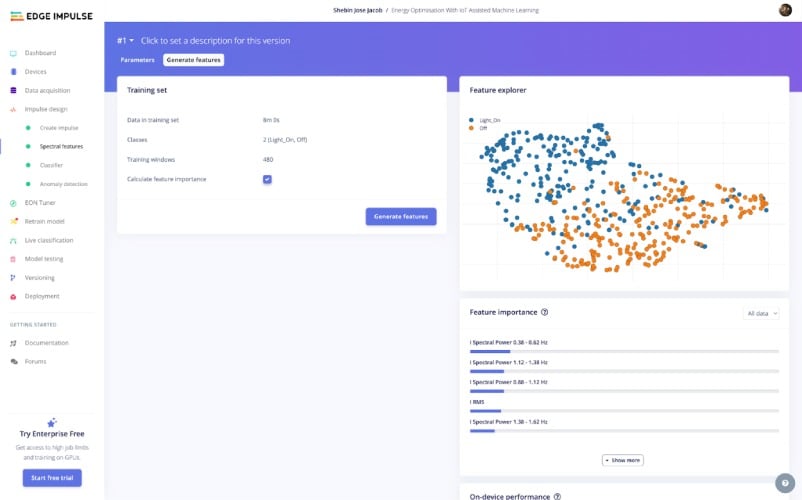Click the Live classification icon
The image size is (802, 500).
(13, 240)
